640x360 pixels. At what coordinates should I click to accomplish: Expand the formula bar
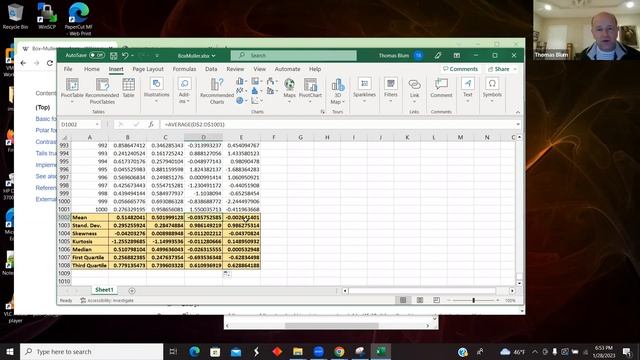518,124
